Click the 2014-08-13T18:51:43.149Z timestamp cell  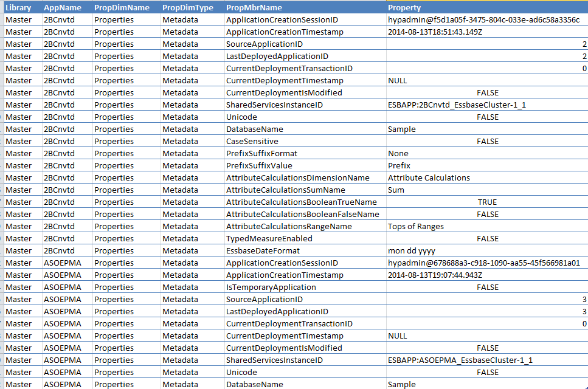[487, 32]
